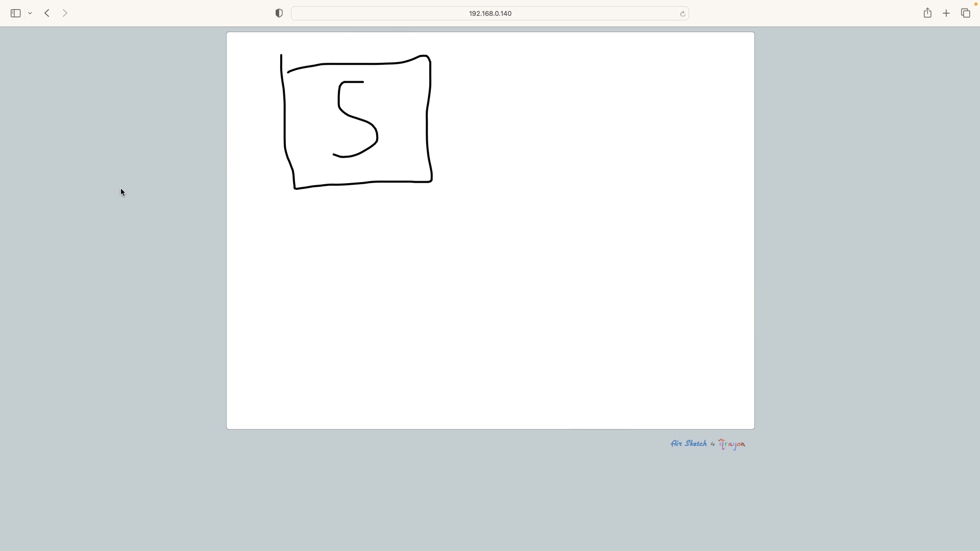The width and height of the screenshot is (980, 551).
Task: Reload the current page
Action: coord(682,14)
